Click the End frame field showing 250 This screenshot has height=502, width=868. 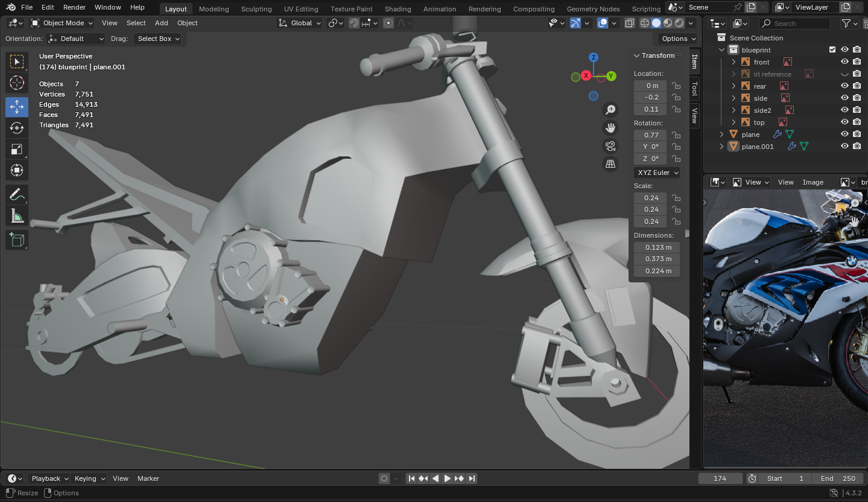click(x=838, y=478)
